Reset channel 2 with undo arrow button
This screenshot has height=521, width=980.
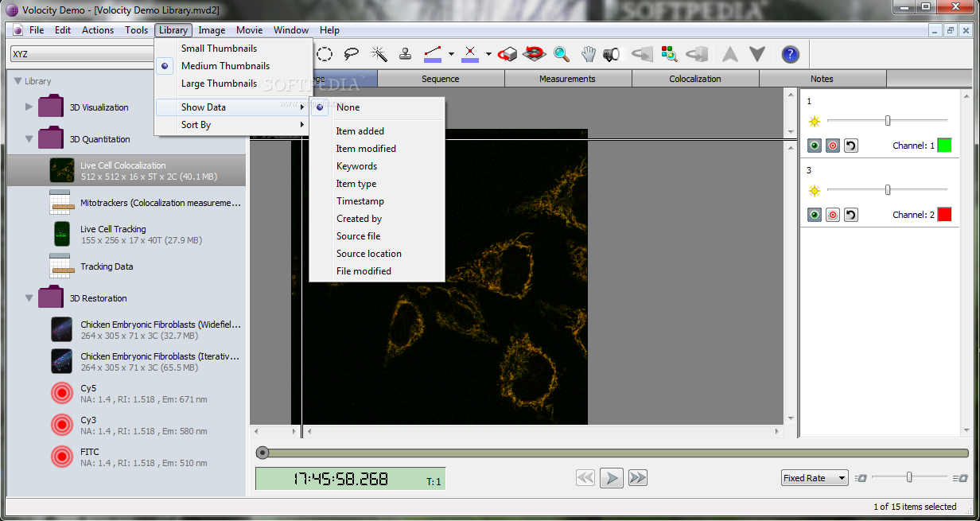851,215
